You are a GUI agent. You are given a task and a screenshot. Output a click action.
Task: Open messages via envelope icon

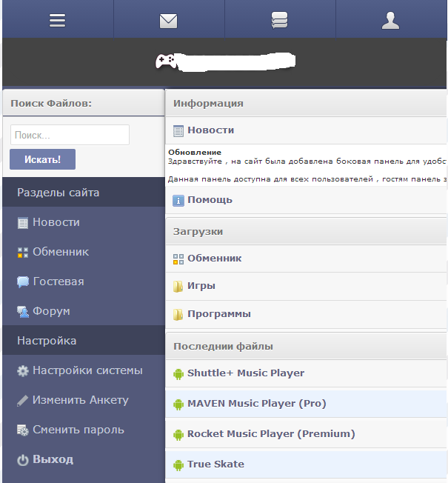(x=169, y=21)
